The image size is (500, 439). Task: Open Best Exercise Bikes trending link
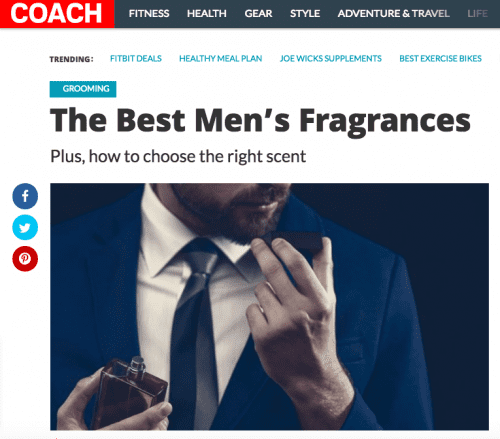click(440, 59)
